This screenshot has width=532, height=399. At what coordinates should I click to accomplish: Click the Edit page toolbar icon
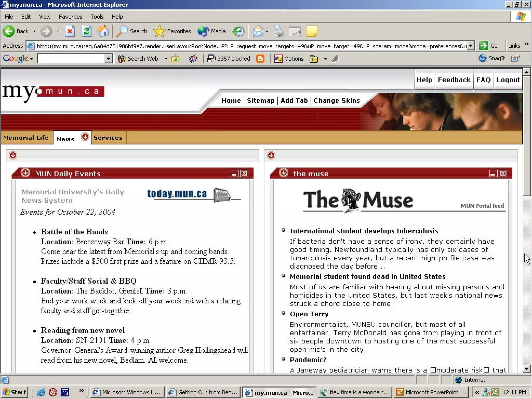pyautogui.click(x=295, y=31)
